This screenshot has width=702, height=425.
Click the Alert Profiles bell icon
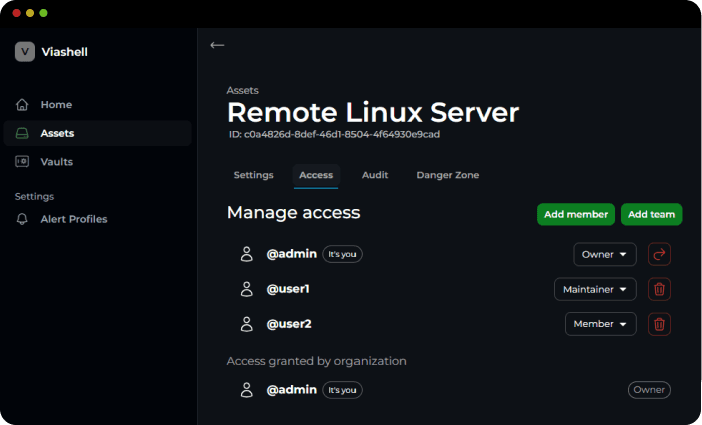pyautogui.click(x=23, y=219)
